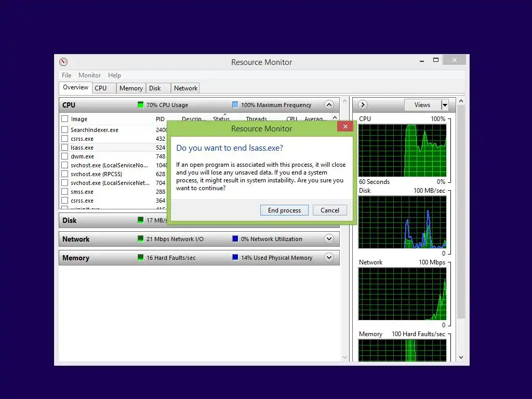Image resolution: width=532 pixels, height=399 pixels.
Task: Check the lsass.exe checkbox
Action: tap(65, 147)
